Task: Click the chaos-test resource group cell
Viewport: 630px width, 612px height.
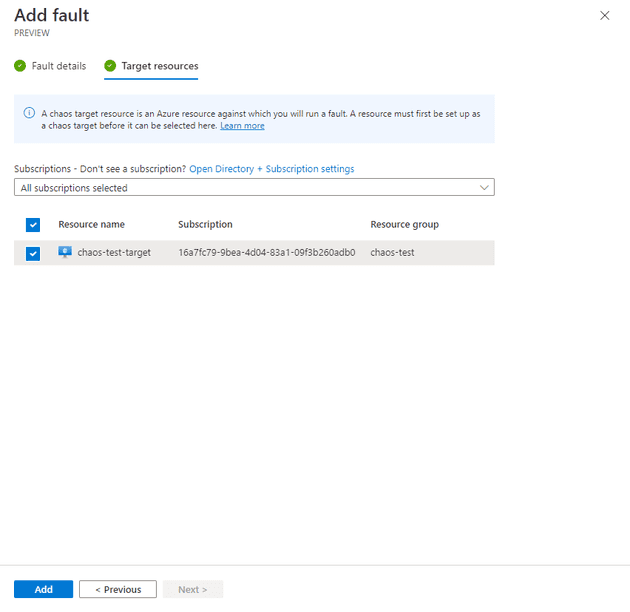Action: pos(392,252)
